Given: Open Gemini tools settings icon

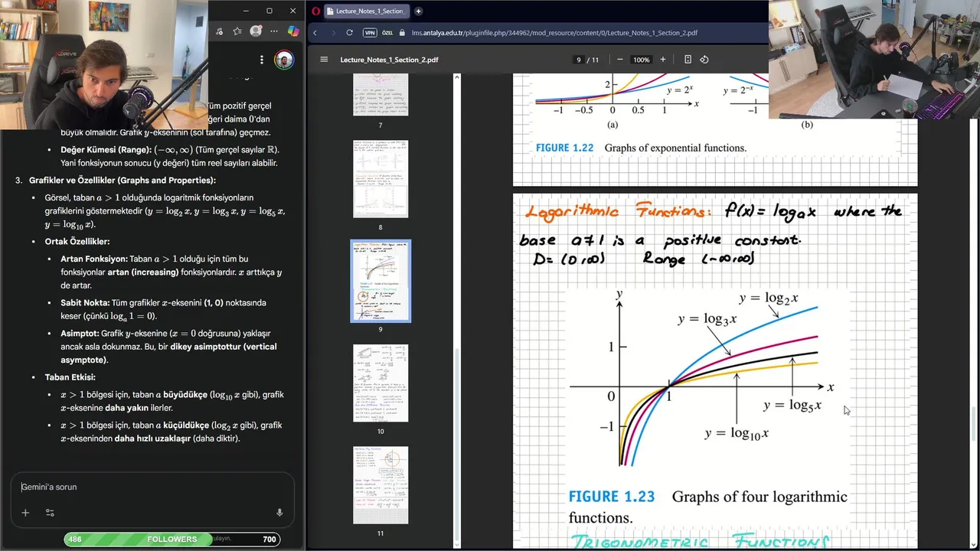Looking at the screenshot, I should click(50, 513).
